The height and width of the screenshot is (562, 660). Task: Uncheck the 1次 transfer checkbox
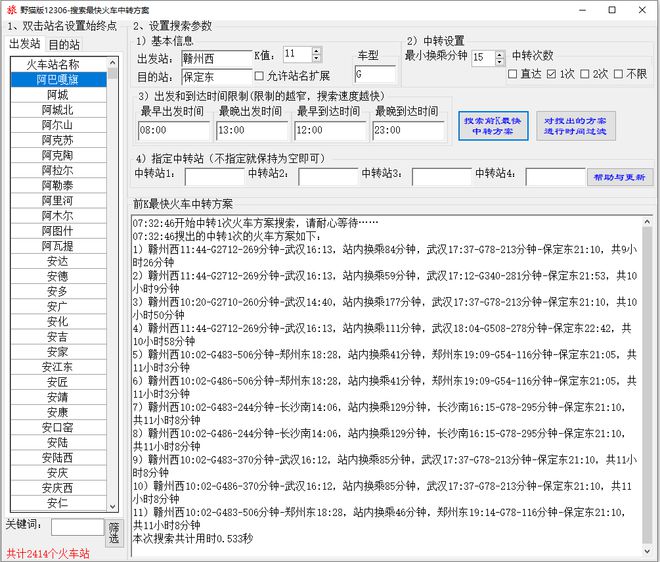pos(551,74)
